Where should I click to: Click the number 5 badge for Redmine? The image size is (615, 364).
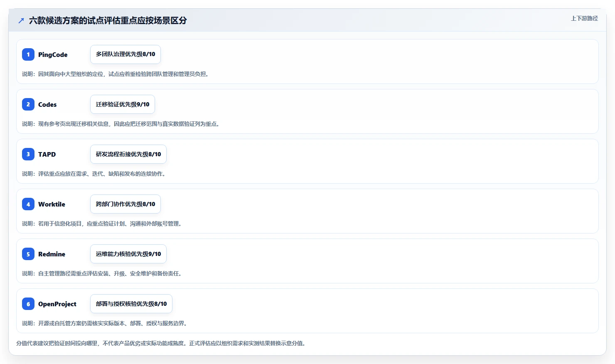28,254
